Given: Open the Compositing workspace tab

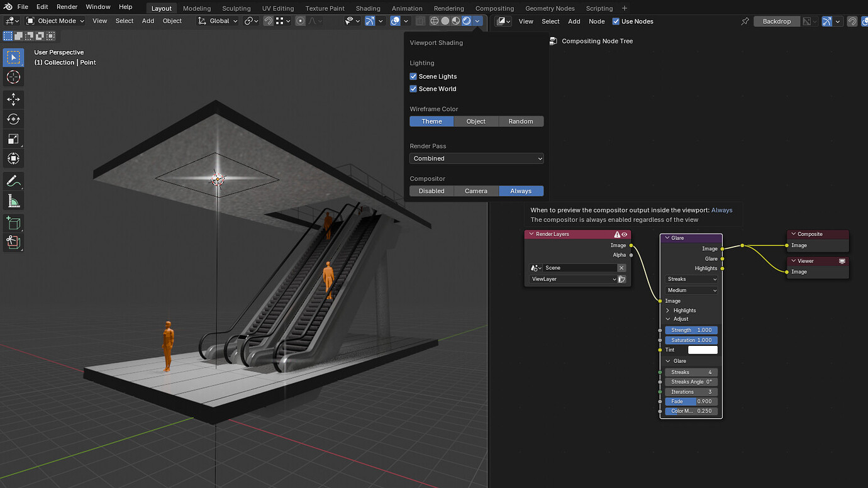Looking at the screenshot, I should pos(494,8).
